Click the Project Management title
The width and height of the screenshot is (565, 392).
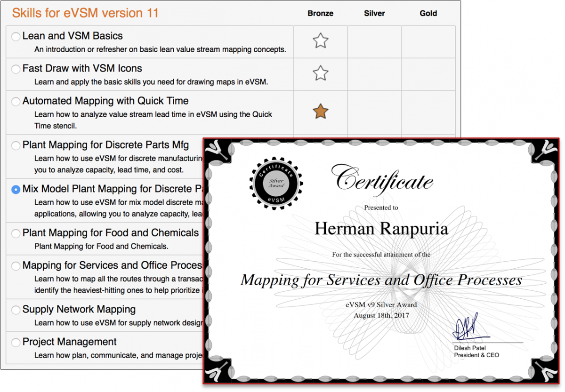click(70, 342)
